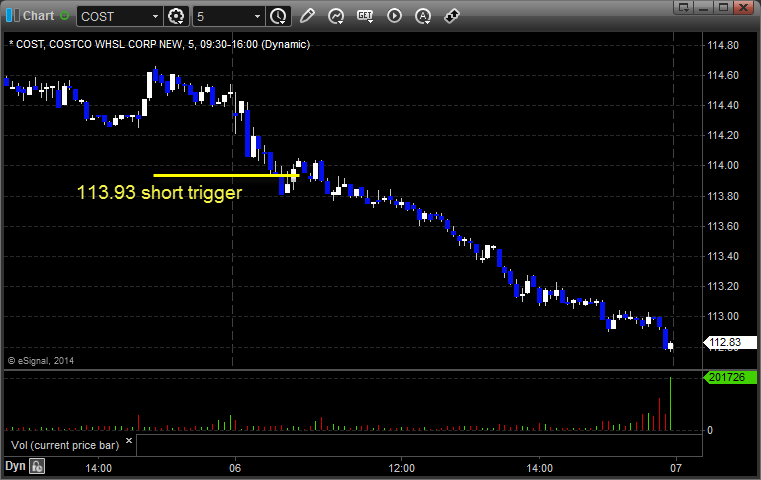
Task: Open the alerts 'A' circle menu
Action: (423, 17)
